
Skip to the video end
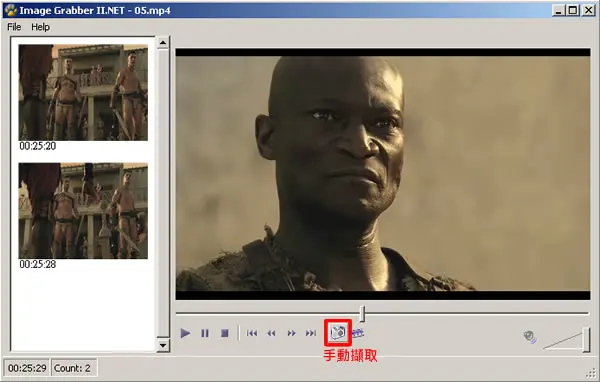coord(311,333)
